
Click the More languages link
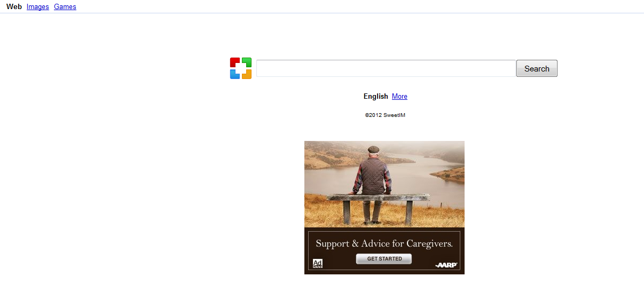(x=399, y=97)
